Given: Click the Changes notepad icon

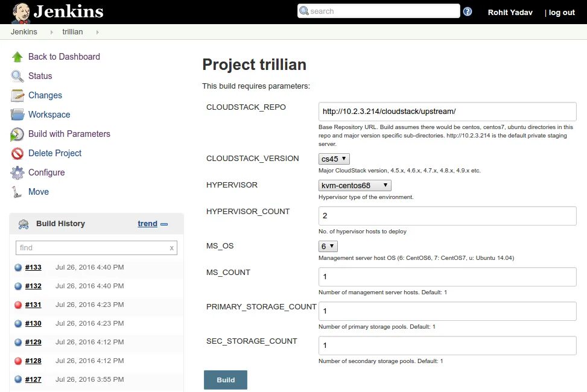Looking at the screenshot, I should point(17,95).
